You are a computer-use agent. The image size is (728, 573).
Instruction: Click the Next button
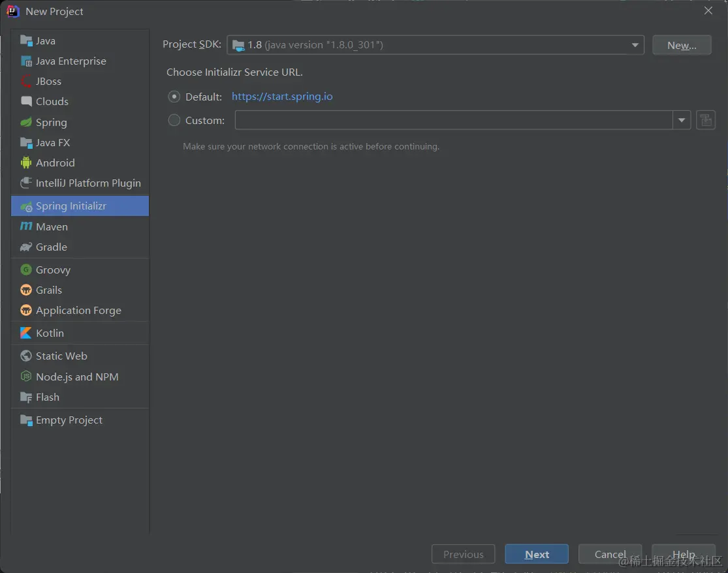tap(537, 554)
